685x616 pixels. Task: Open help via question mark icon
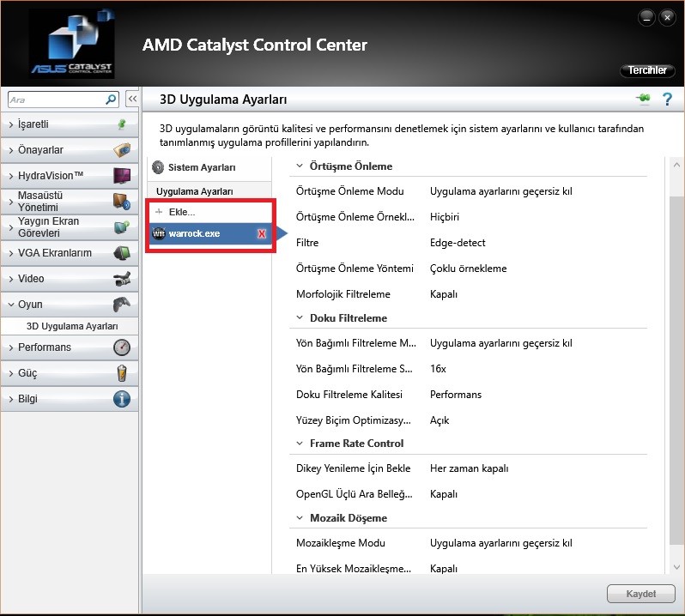pos(667,100)
